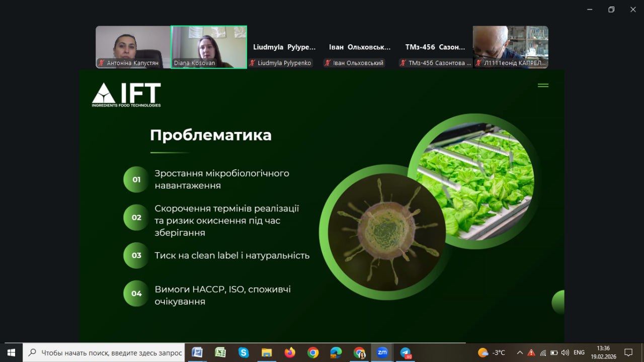The width and height of the screenshot is (644, 362).
Task: Open Skype from the taskbar
Action: click(244, 352)
